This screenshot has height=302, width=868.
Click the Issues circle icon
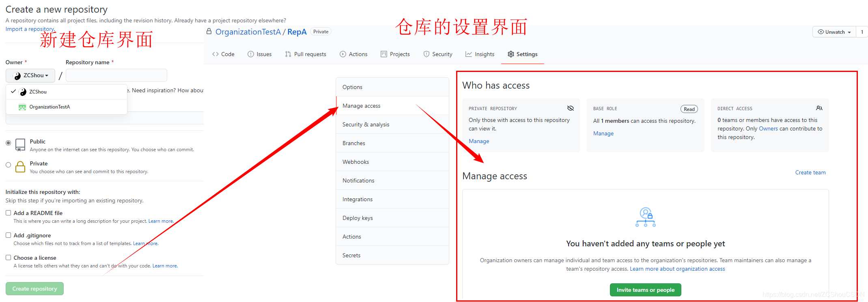pyautogui.click(x=251, y=54)
